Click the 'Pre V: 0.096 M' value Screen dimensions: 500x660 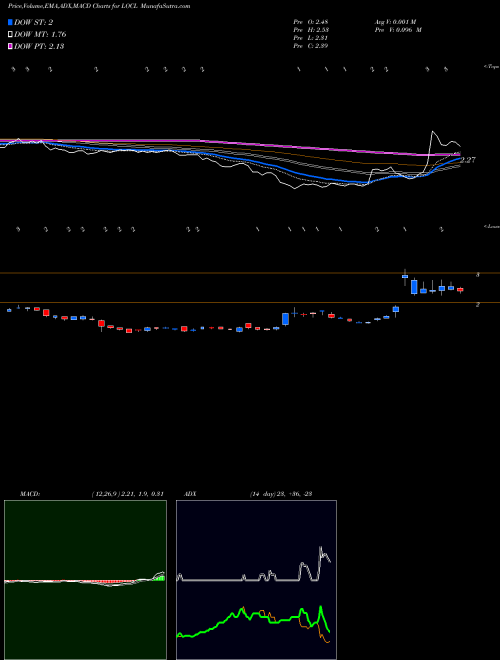pos(398,30)
